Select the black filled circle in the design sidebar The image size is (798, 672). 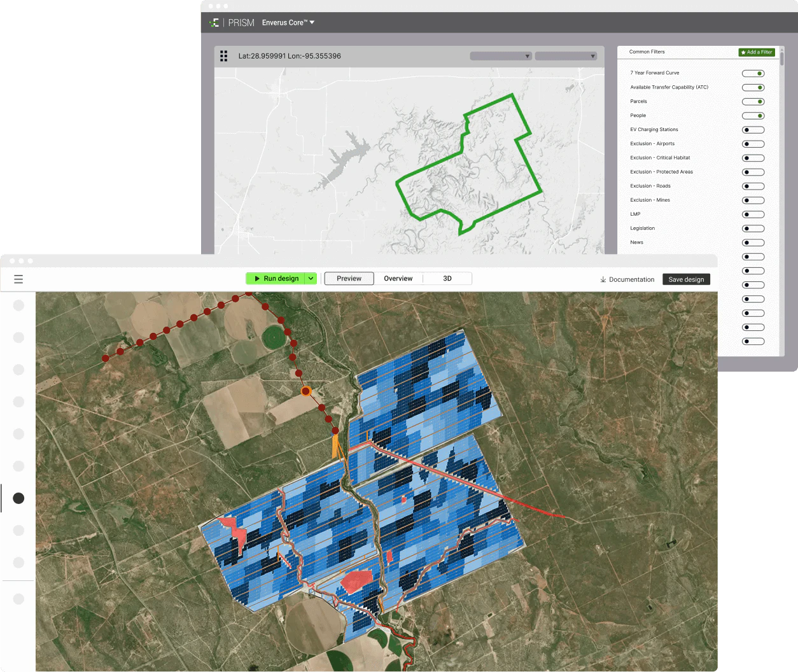[x=18, y=498]
